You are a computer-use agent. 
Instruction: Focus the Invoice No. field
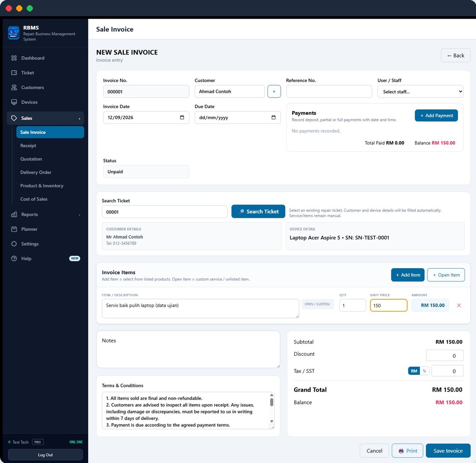[x=146, y=91]
